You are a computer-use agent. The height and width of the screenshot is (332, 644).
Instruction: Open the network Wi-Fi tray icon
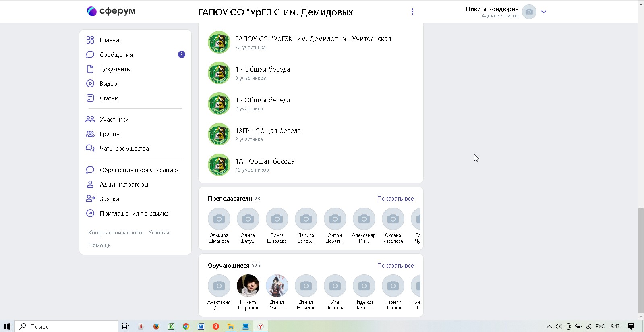(588, 326)
